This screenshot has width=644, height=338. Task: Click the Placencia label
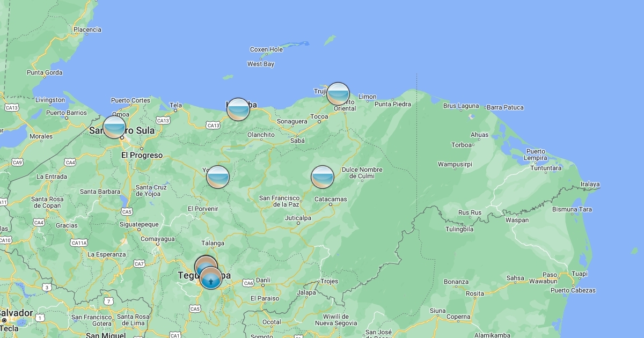click(87, 30)
